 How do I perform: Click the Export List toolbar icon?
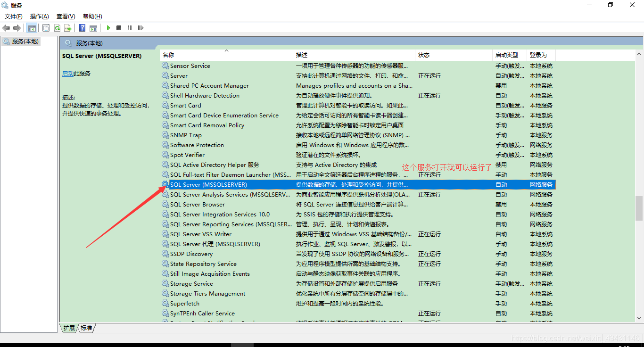(68, 28)
